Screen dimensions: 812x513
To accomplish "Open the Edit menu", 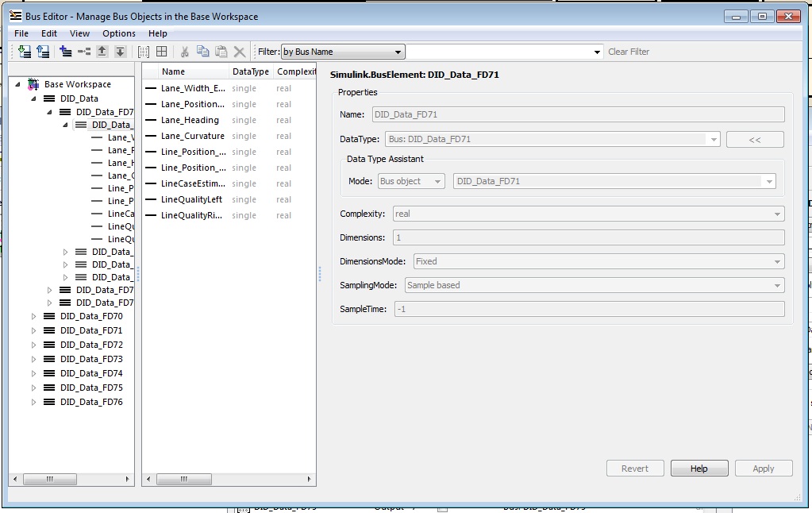I will pos(49,33).
